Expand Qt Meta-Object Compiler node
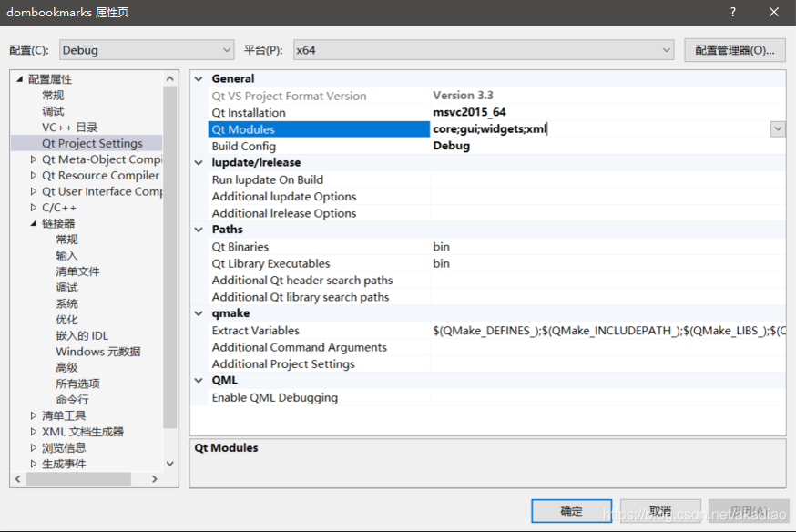Viewport: 796px width, 532px height. point(34,159)
